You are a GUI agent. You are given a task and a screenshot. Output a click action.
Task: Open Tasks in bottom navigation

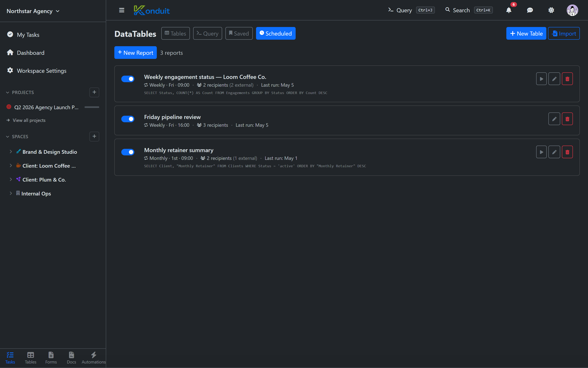pyautogui.click(x=10, y=358)
